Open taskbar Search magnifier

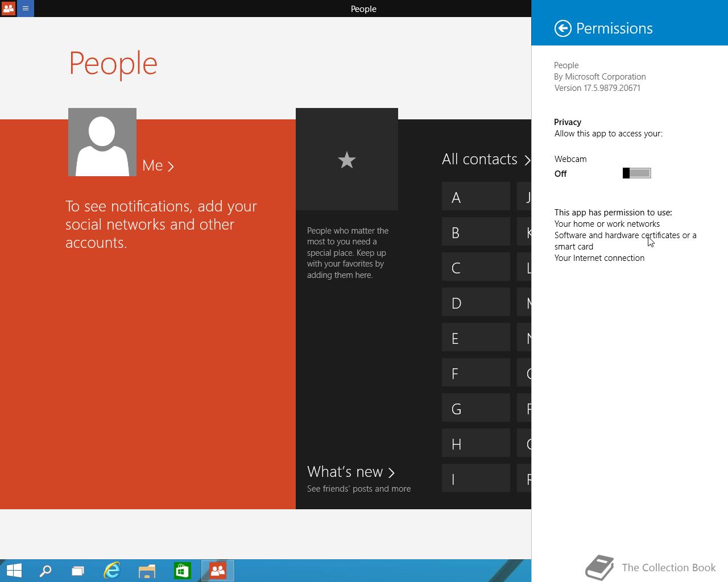click(45, 570)
